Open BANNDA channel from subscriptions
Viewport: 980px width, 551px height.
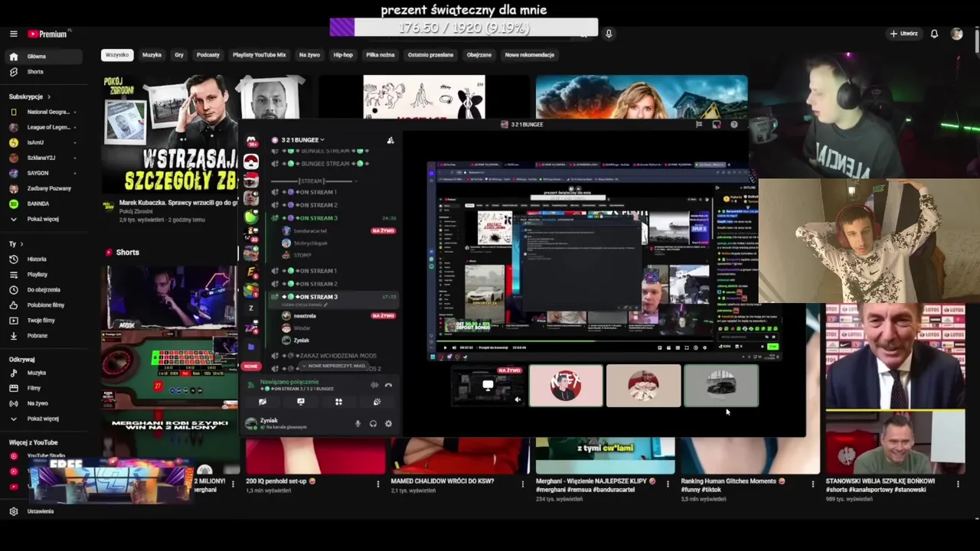pyautogui.click(x=42, y=204)
